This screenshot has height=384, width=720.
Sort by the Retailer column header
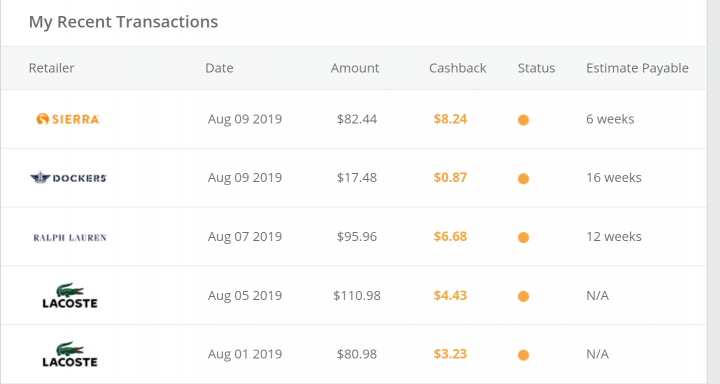51,68
